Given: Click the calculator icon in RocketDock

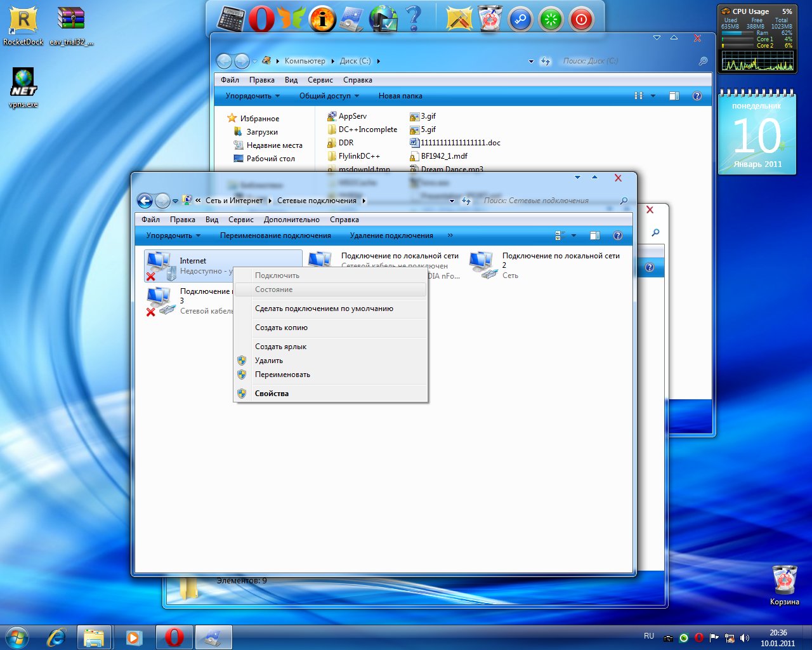Looking at the screenshot, I should [x=231, y=19].
